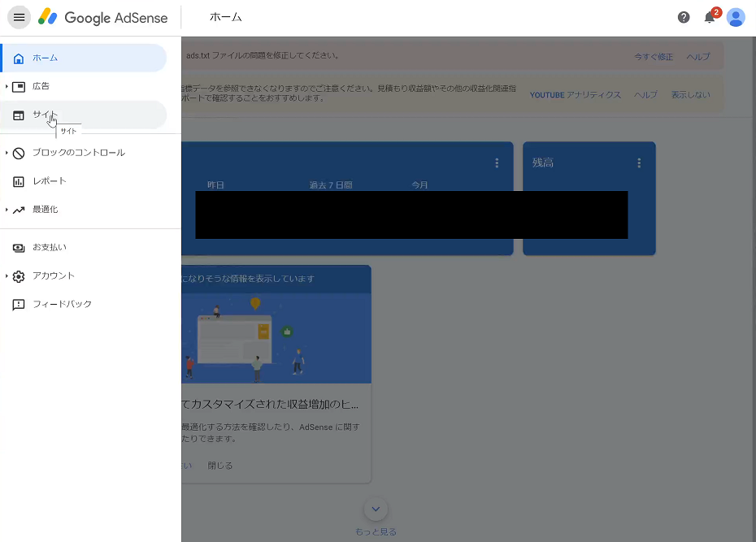Click the YOUTUBE アナリティクス link
This screenshot has height=542, width=756.
[576, 95]
